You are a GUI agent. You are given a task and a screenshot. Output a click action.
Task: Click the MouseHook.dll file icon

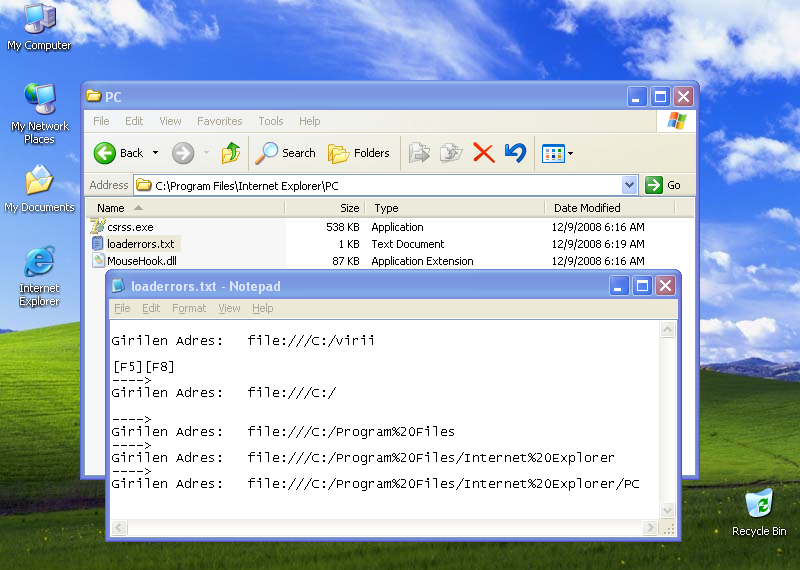coord(98,260)
